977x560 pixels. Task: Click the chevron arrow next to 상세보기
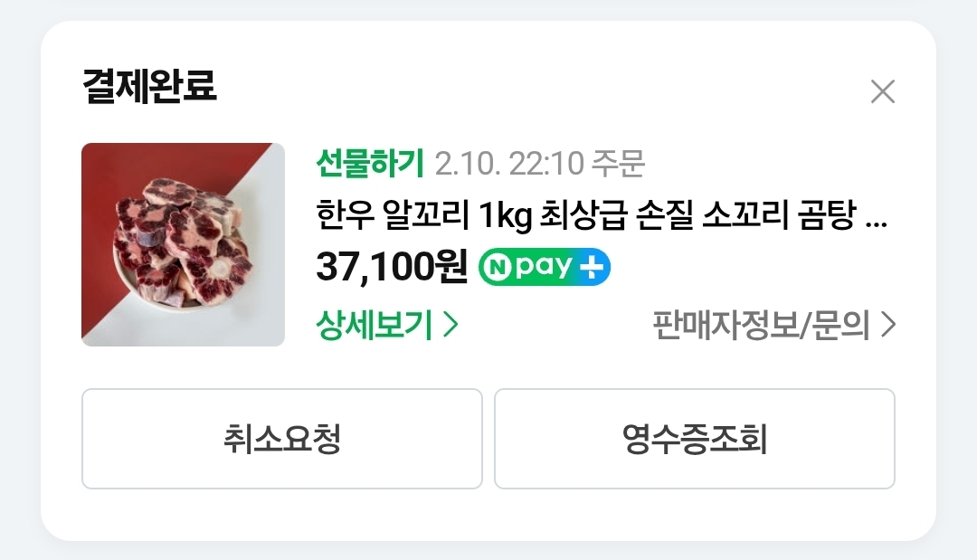451,324
